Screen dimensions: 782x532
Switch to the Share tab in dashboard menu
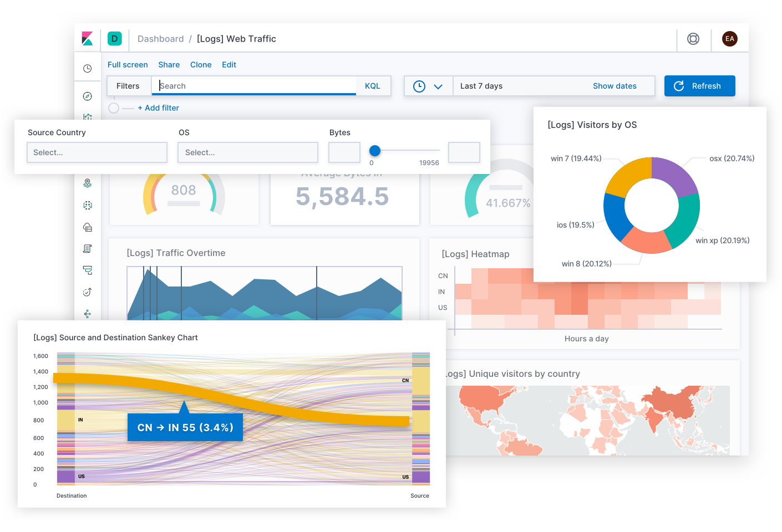pyautogui.click(x=169, y=65)
